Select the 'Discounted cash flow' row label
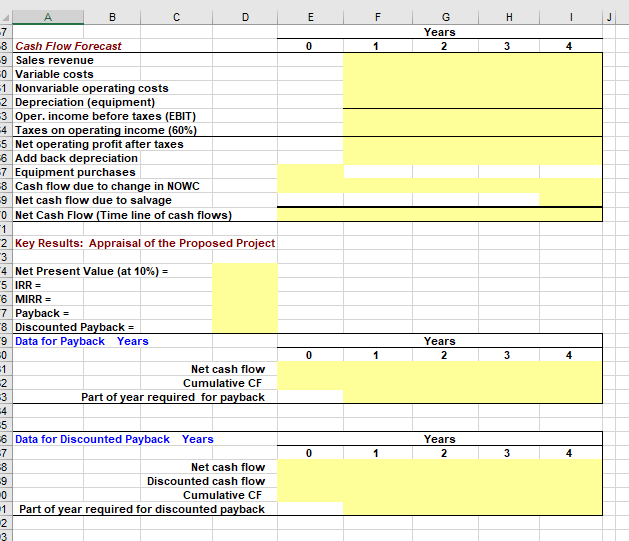Screen dimensions: 629x541 pyautogui.click(x=206, y=481)
